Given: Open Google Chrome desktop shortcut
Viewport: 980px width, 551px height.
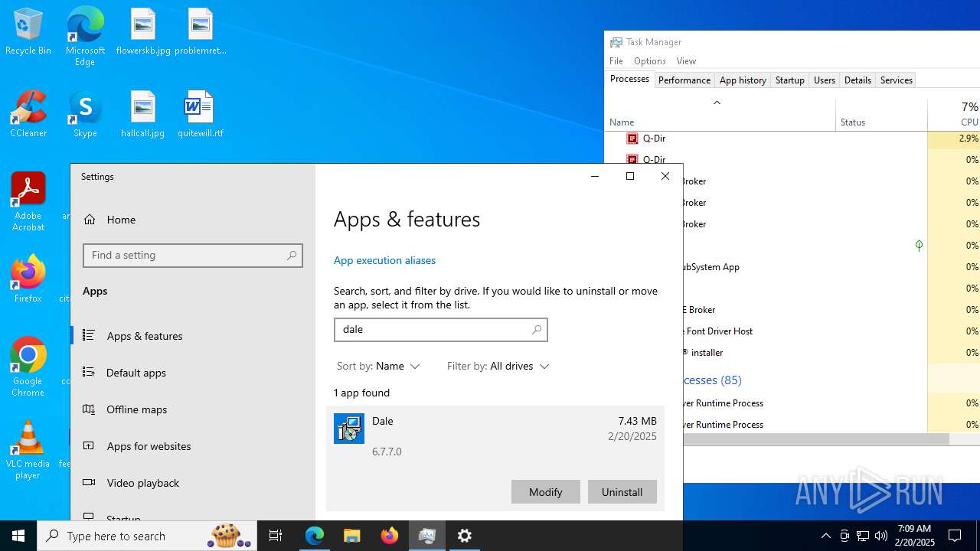Looking at the screenshot, I should pyautogui.click(x=28, y=367).
